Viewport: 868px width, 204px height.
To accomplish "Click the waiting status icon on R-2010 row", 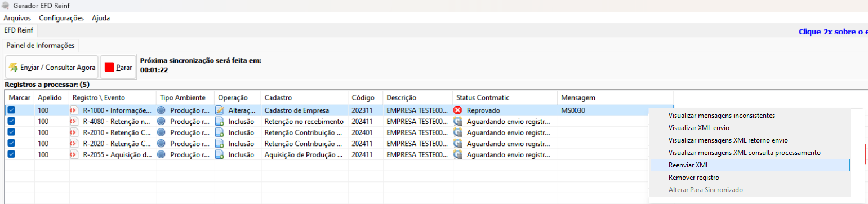I will (458, 132).
